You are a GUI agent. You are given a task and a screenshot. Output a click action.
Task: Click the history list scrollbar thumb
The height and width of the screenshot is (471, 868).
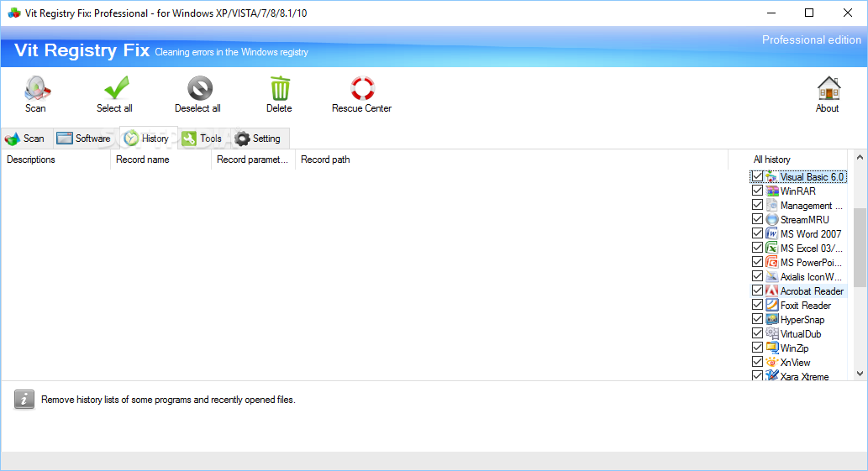tap(860, 248)
